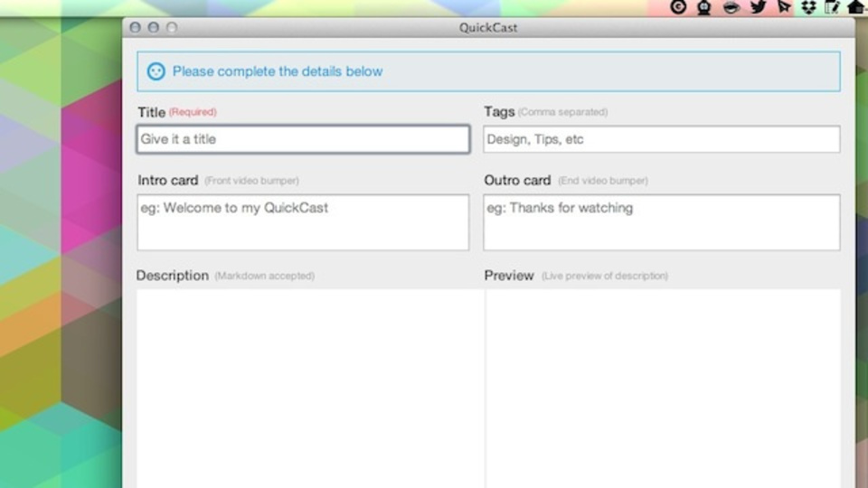
Task: Click the '(Front video bumper)' hint text
Action: (251, 181)
